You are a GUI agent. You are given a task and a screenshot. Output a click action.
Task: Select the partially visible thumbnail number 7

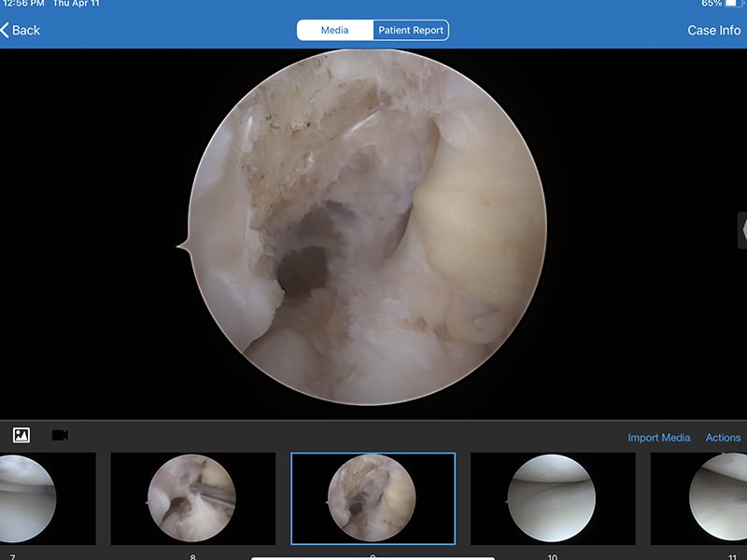pos(48,498)
